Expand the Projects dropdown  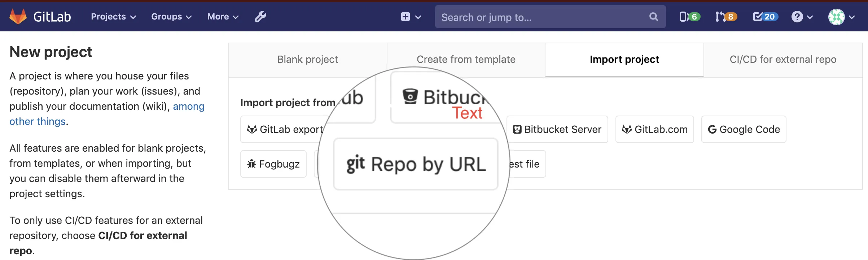pos(113,17)
